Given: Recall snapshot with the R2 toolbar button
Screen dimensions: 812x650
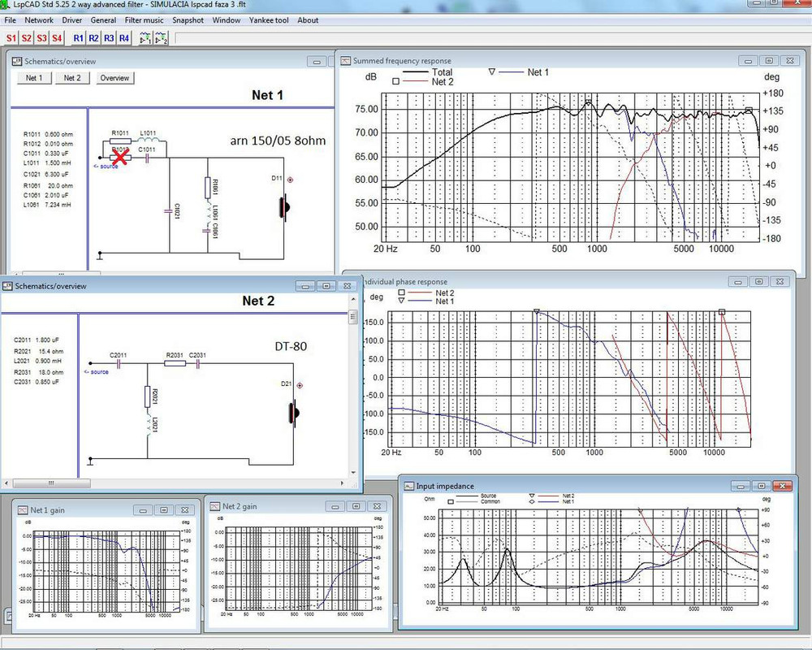Looking at the screenshot, I should point(93,38).
